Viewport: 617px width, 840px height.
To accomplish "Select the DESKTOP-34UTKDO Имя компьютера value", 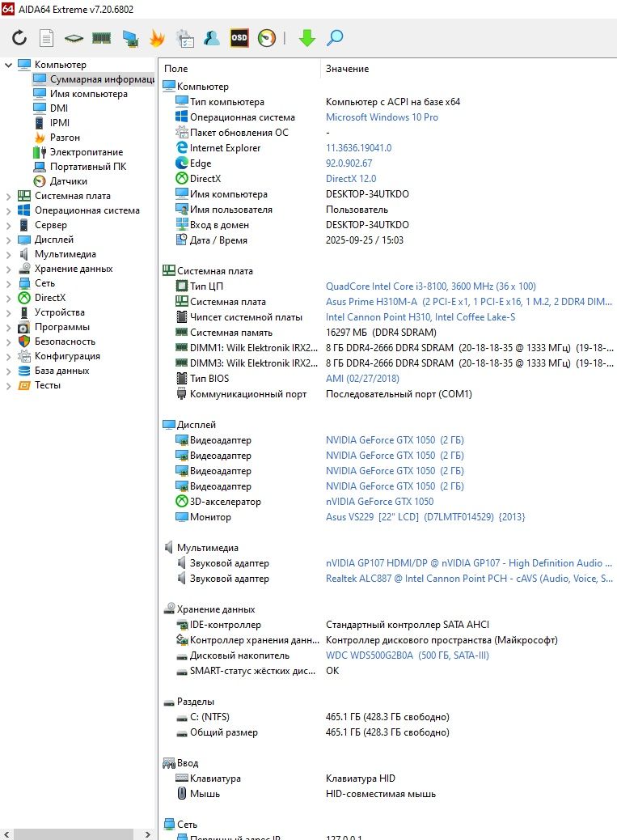I will [x=367, y=194].
